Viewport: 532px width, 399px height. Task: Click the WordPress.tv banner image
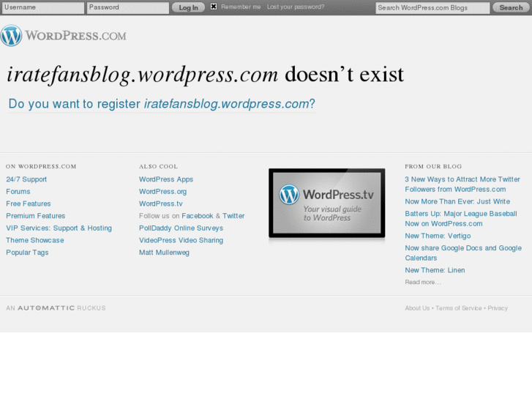326,203
